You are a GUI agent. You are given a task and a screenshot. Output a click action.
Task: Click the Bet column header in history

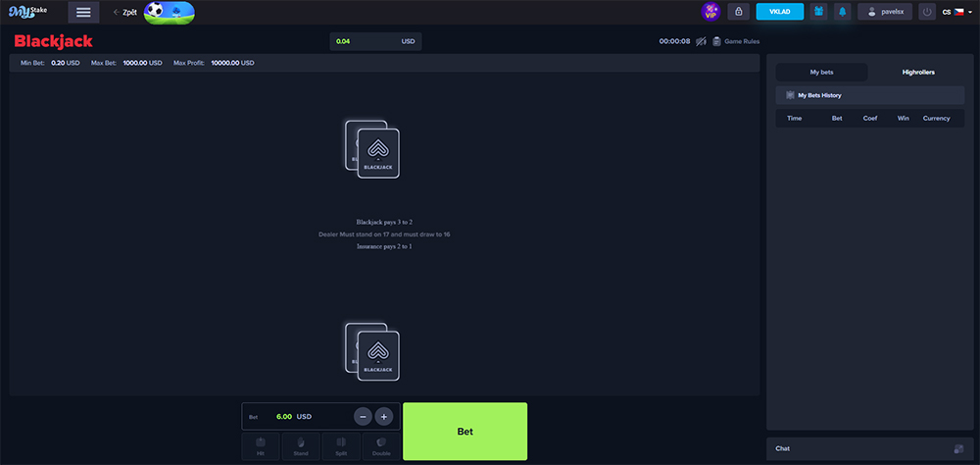837,119
